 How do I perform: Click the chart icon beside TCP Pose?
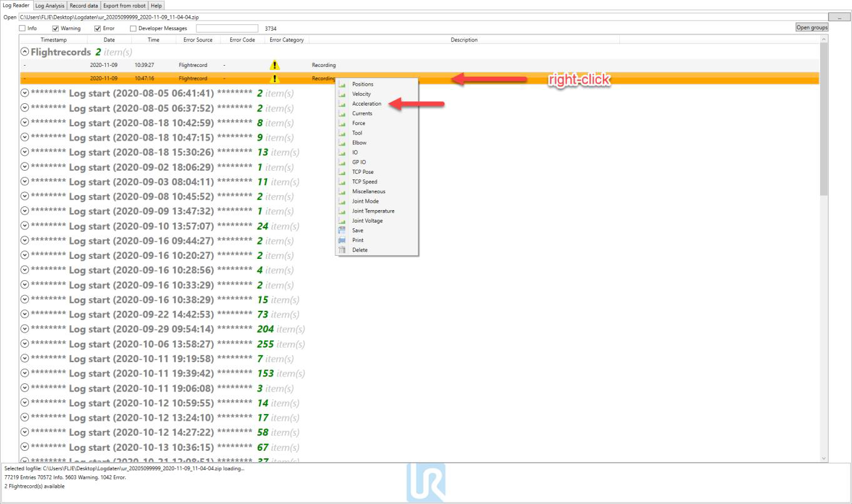pyautogui.click(x=342, y=172)
